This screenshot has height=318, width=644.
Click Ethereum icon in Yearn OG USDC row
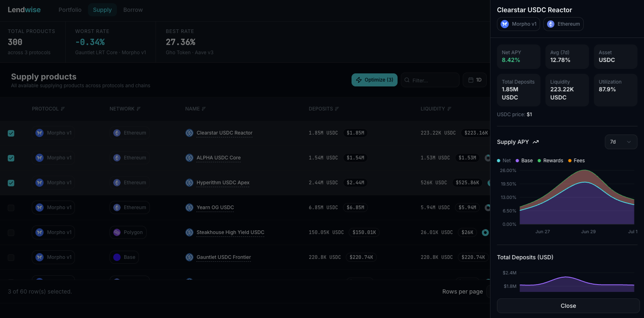[117, 208]
